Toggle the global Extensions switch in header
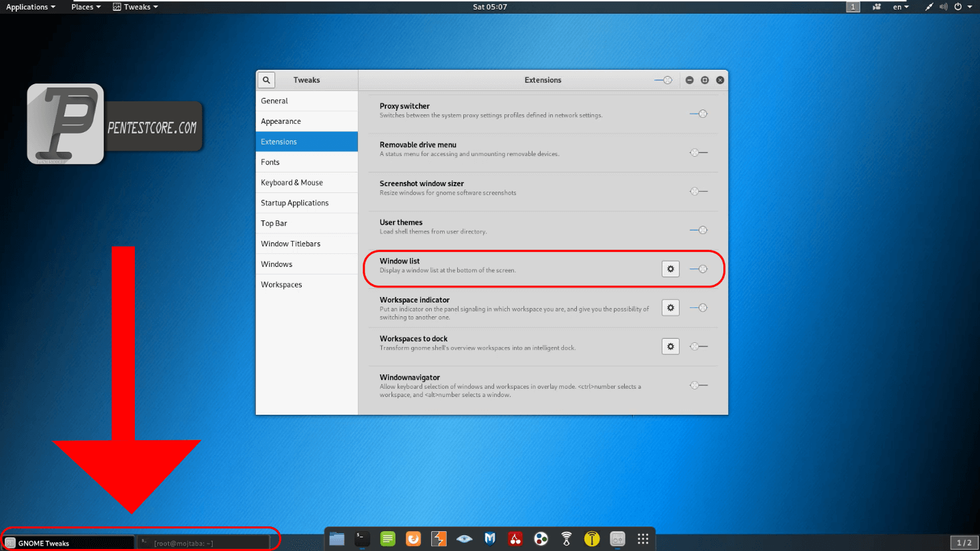Image resolution: width=980 pixels, height=551 pixels. (663, 80)
